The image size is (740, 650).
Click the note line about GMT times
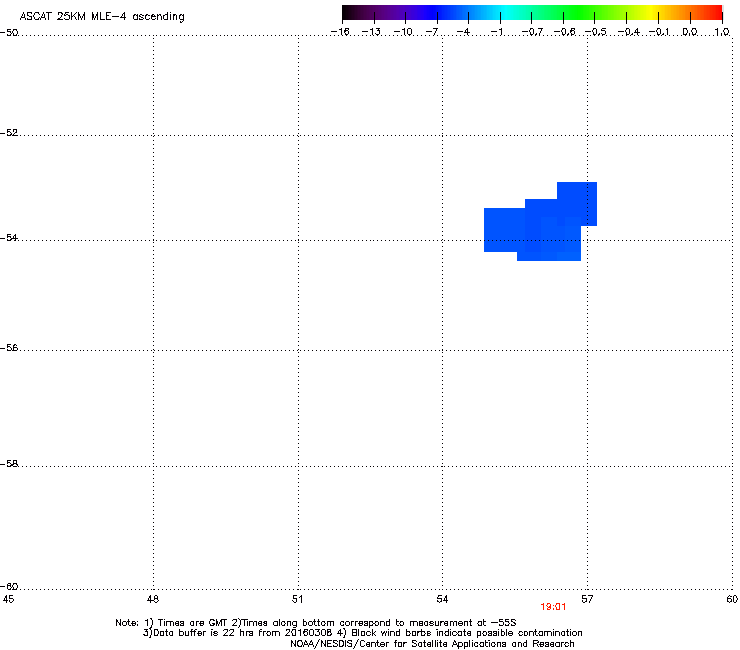point(316,623)
